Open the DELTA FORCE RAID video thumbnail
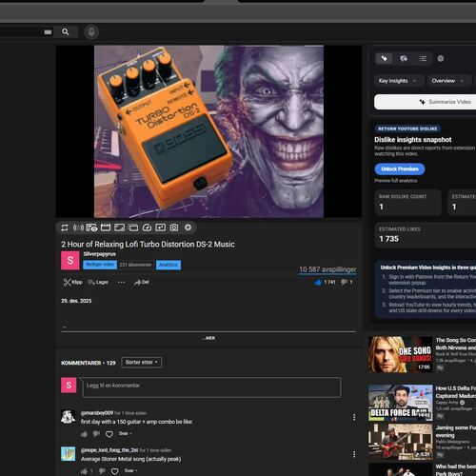This screenshot has height=476, width=476. [401, 403]
